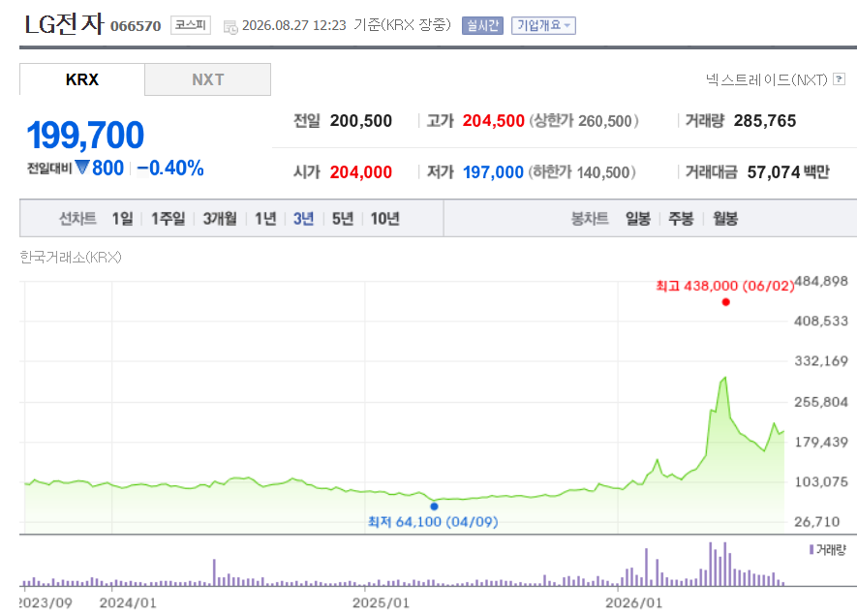The width and height of the screenshot is (857, 616).
Task: Select the 1일 line chart period
Action: coord(122,219)
